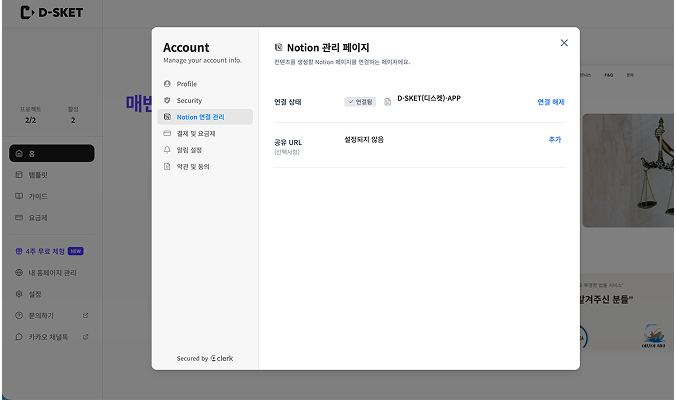
Task: Click 연결 해제 to disconnect Notion
Action: pyautogui.click(x=550, y=102)
